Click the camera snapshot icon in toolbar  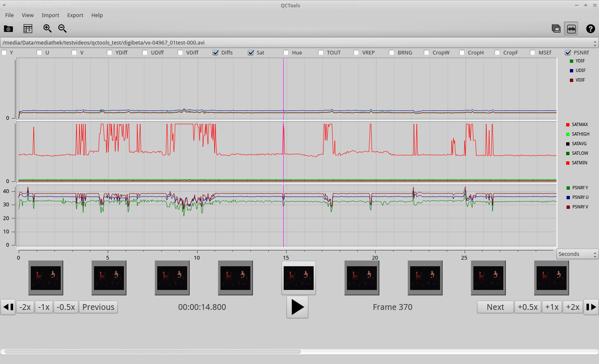[x=8, y=29]
